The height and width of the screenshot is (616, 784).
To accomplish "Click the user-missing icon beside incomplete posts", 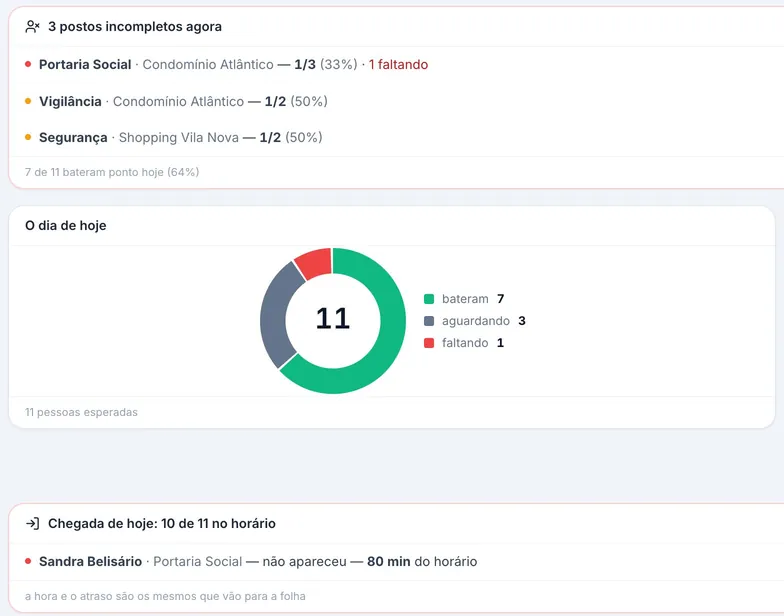I will tap(32, 26).
